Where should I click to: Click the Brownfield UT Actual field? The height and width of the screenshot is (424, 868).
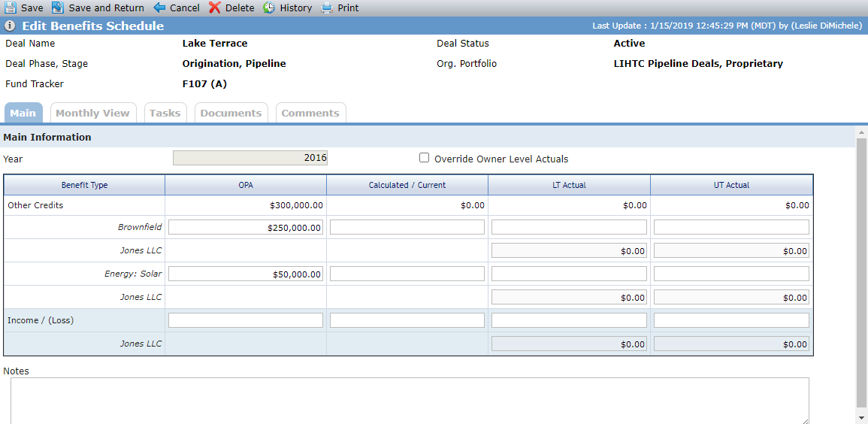(731, 227)
